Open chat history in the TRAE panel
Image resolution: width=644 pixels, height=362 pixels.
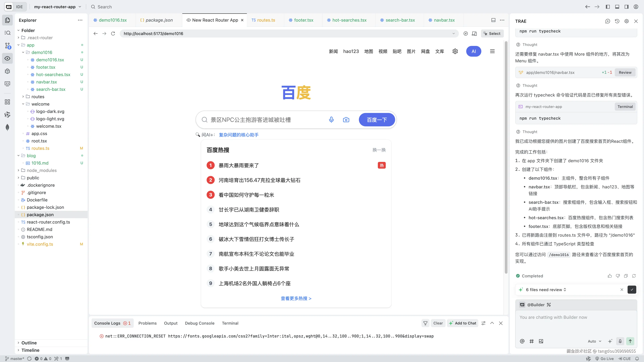[617, 21]
